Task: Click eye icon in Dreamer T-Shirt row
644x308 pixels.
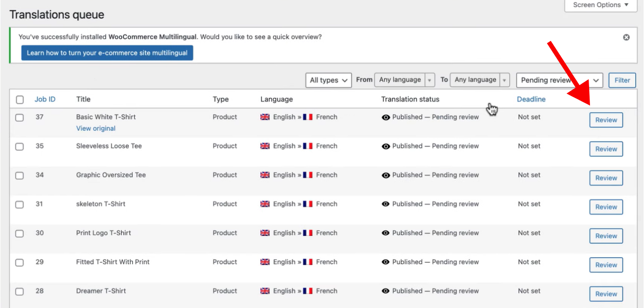Action: point(386,291)
